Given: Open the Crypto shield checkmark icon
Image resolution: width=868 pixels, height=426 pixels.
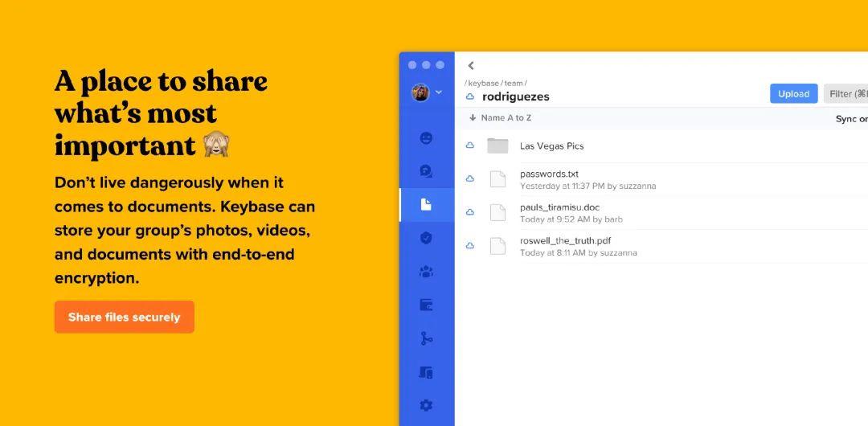Looking at the screenshot, I should 426,238.
